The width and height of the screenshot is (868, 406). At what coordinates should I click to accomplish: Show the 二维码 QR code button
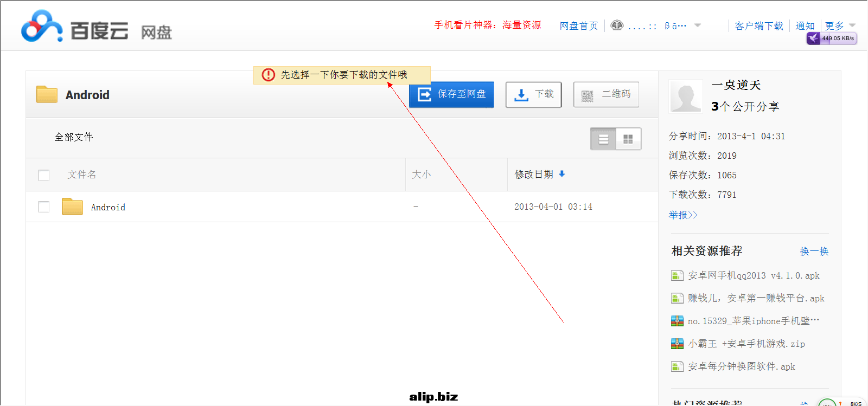606,94
